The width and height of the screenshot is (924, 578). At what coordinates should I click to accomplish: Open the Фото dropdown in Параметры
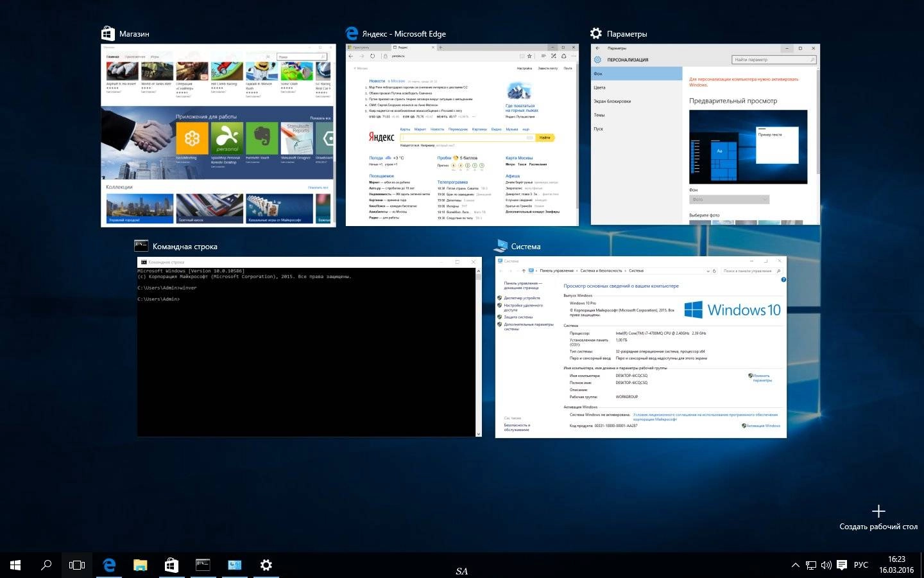(x=729, y=200)
